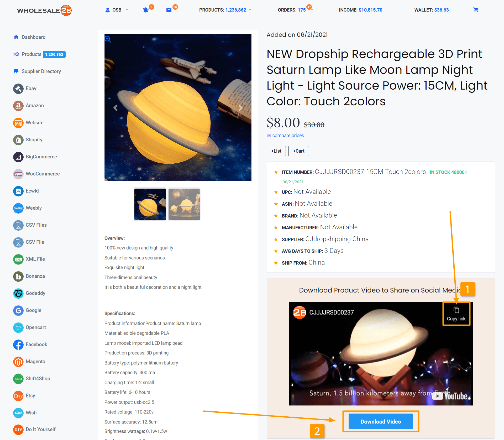504x440 pixels.
Task: Select the Magento menu label
Action: 35,362
